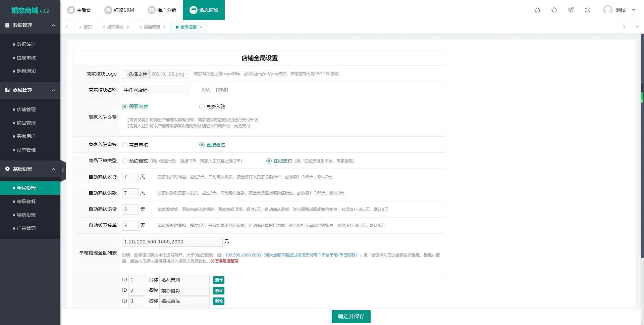The image size is (644, 325).
Task: Refresh the page using the reload icon
Action: (x=554, y=10)
